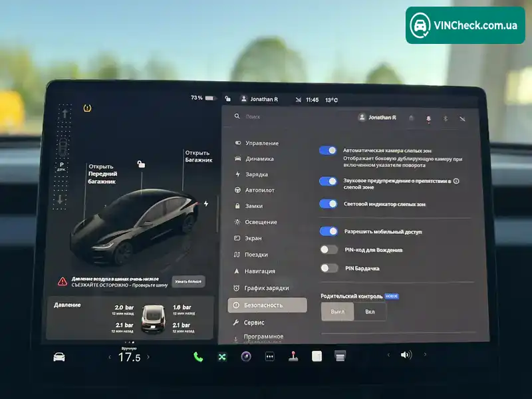The height and width of the screenshot is (399, 532).
Task: Open the Jonathan R profile in status bar
Action: tap(259, 99)
